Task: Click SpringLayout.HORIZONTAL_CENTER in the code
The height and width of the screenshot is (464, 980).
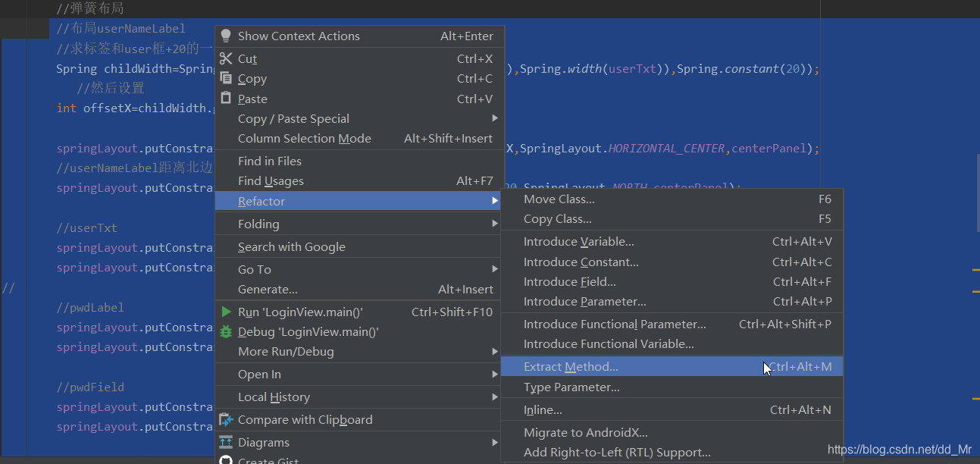Action: (x=622, y=148)
